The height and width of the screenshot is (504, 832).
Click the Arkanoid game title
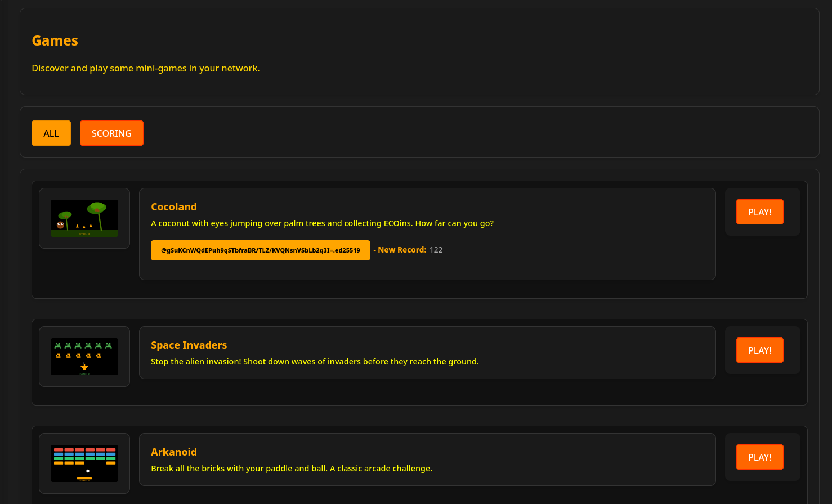pos(174,452)
